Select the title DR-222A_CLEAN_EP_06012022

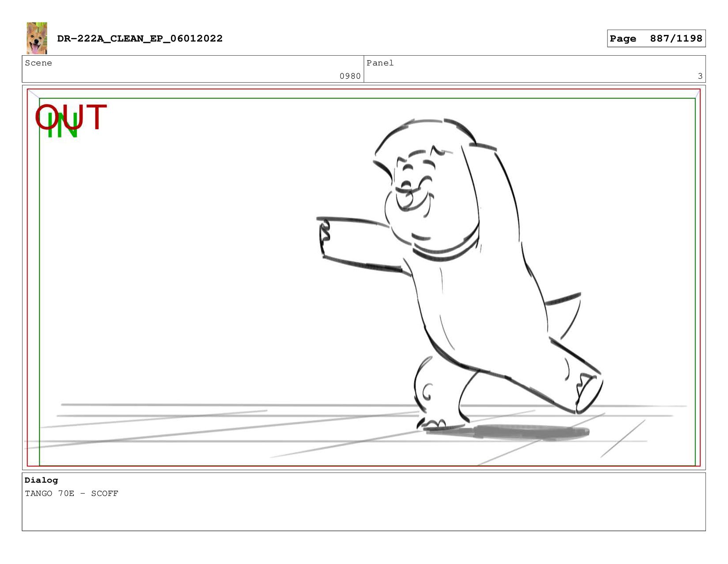click(140, 38)
